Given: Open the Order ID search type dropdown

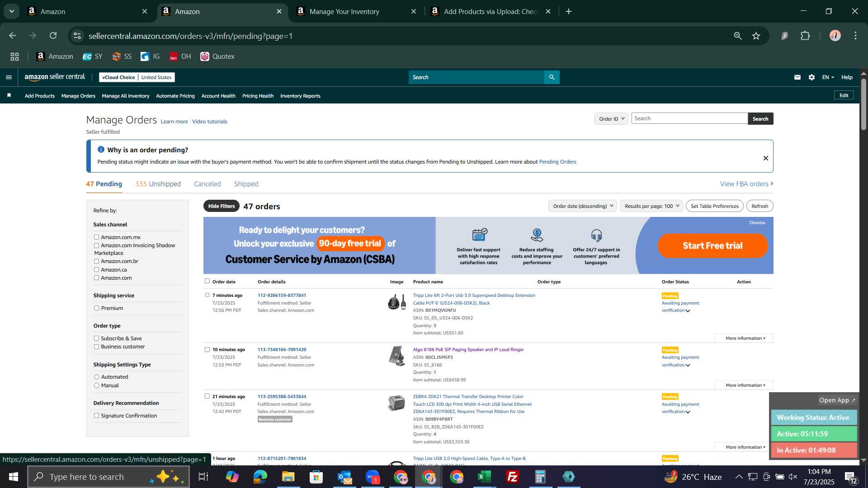Looking at the screenshot, I should click(611, 118).
